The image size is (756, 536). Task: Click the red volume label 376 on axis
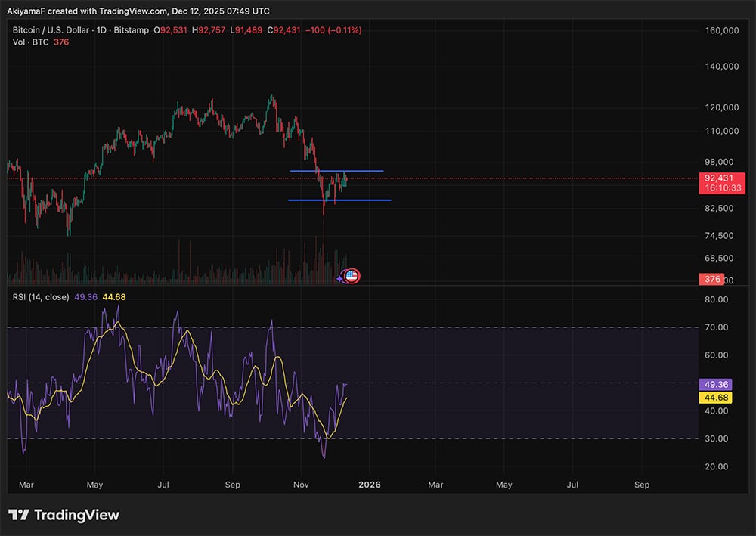click(x=713, y=280)
